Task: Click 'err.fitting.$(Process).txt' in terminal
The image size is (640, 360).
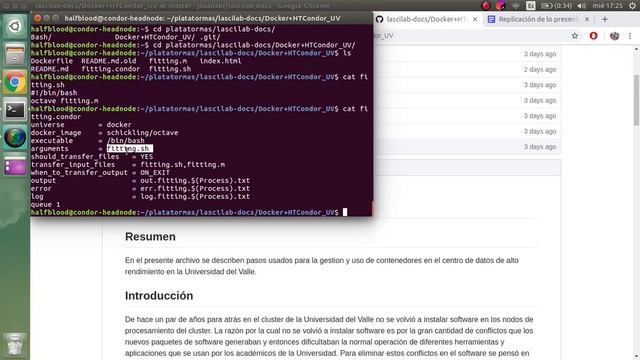Action: click(x=195, y=189)
